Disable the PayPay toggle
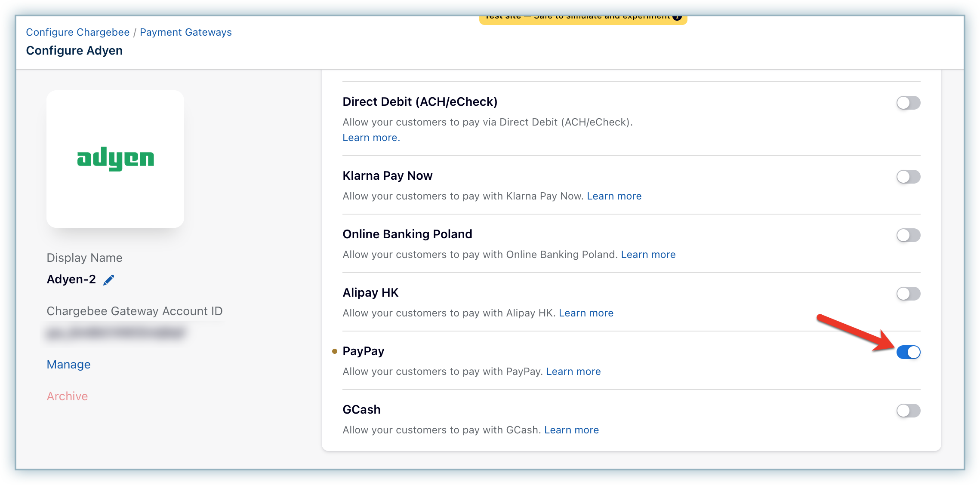This screenshot has height=485, width=980. 908,352
